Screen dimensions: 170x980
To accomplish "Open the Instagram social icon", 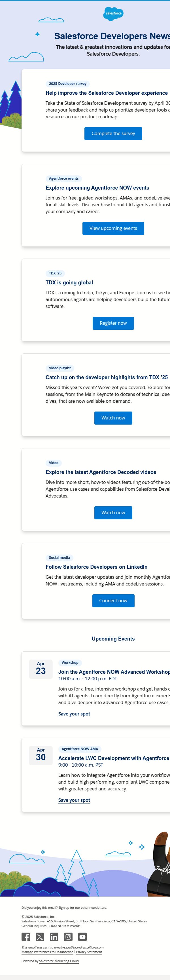I will (68, 937).
